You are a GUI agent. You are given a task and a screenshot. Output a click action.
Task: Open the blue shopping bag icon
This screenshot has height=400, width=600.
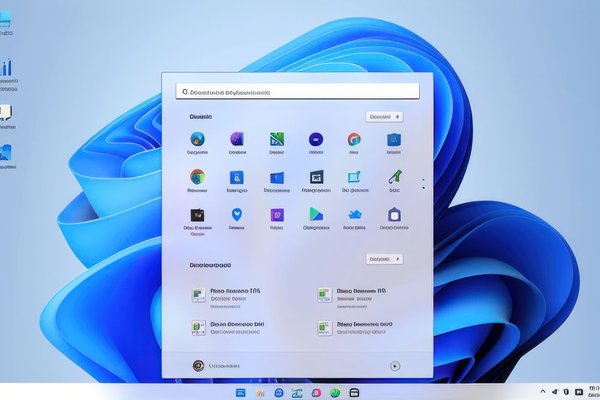(394, 140)
